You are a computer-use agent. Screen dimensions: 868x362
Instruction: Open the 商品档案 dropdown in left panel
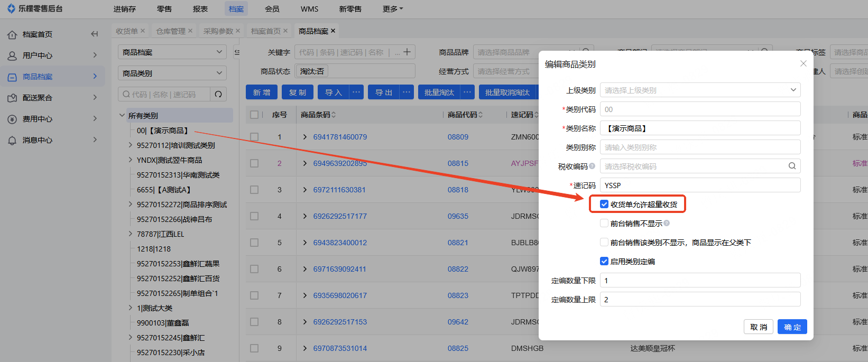pos(172,52)
